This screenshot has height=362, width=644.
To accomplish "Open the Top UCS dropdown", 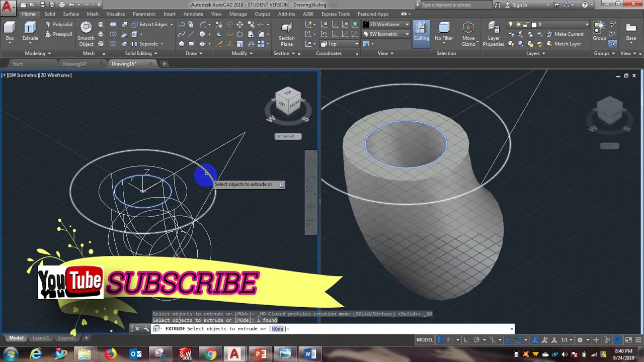I will coord(340,44).
